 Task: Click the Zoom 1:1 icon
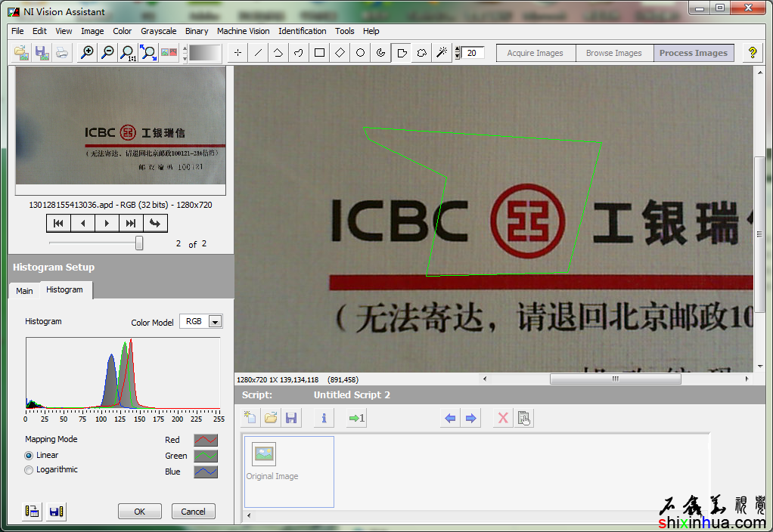[128, 53]
